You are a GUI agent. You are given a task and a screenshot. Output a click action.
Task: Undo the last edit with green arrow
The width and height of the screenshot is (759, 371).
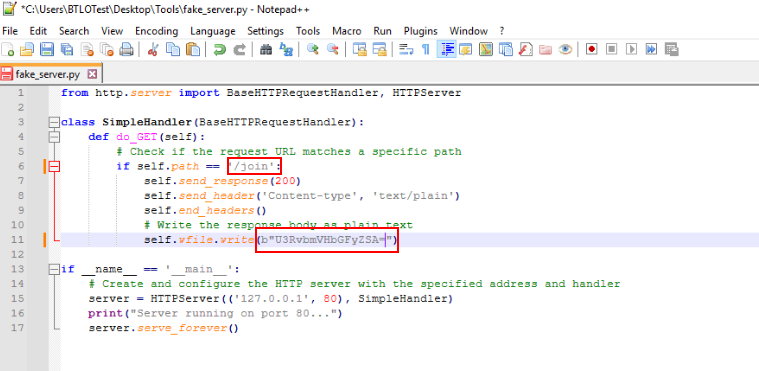tap(219, 49)
